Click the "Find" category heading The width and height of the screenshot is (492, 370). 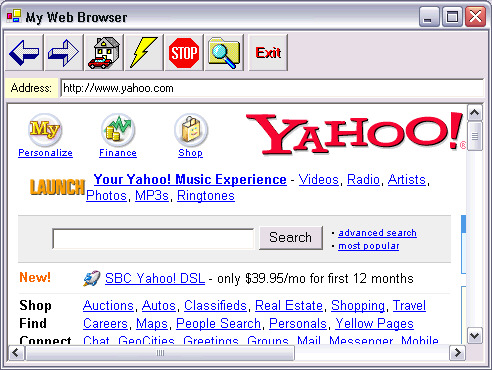(33, 323)
